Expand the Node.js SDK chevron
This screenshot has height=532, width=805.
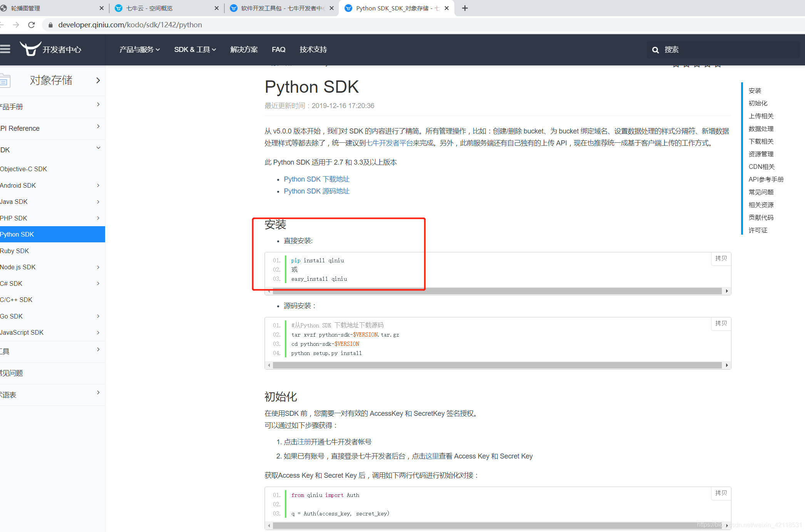[98, 267]
